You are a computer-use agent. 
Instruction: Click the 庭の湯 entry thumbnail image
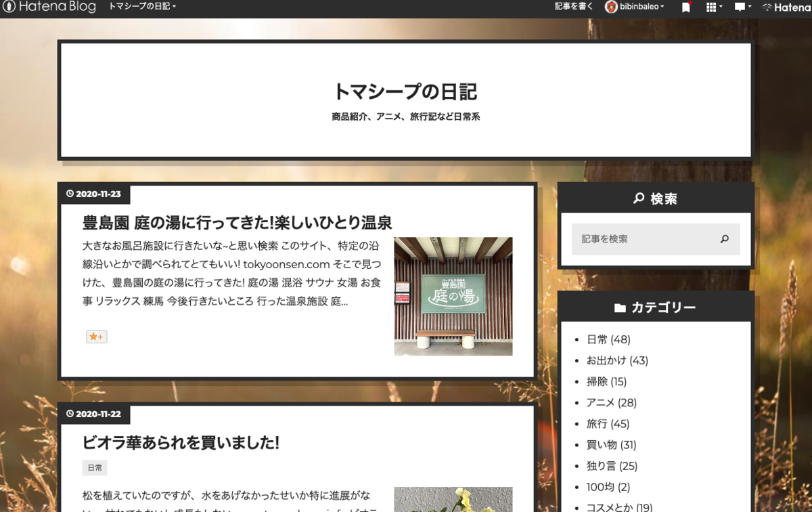(453, 296)
